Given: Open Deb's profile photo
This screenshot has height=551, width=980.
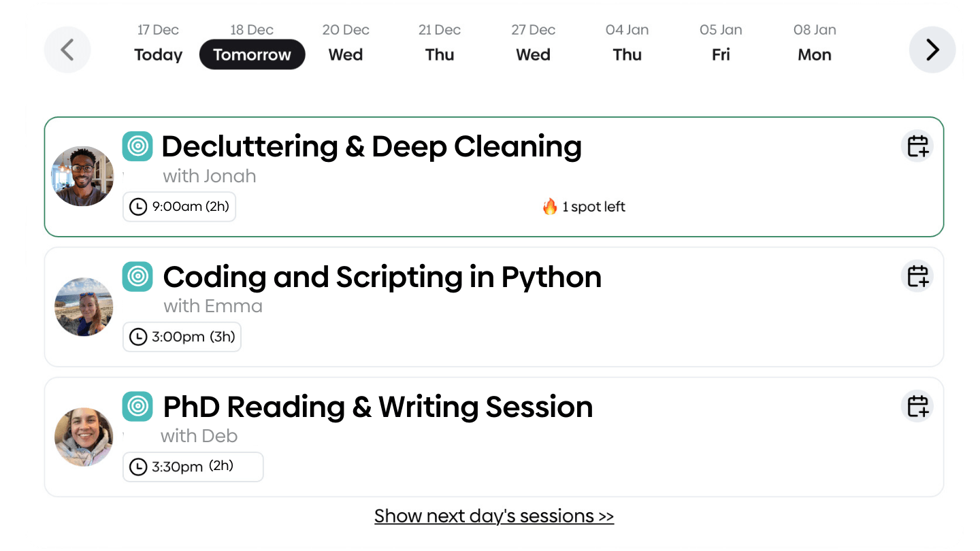Looking at the screenshot, I should pos(84,437).
